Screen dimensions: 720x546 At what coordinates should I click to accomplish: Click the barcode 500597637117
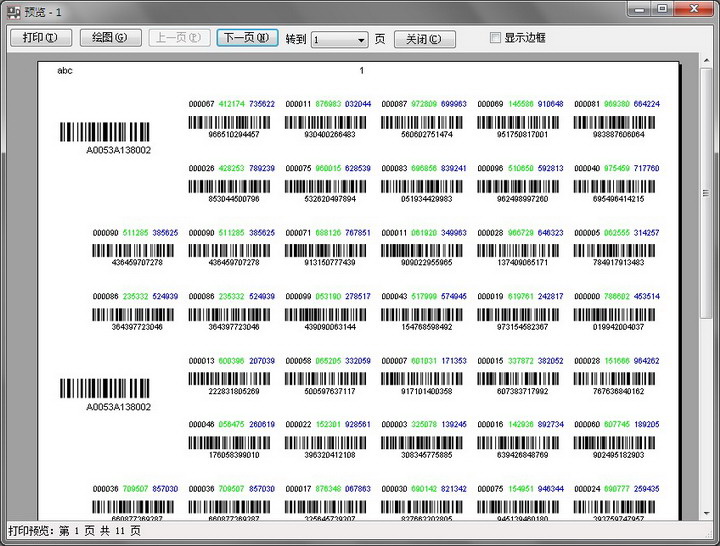click(326, 378)
